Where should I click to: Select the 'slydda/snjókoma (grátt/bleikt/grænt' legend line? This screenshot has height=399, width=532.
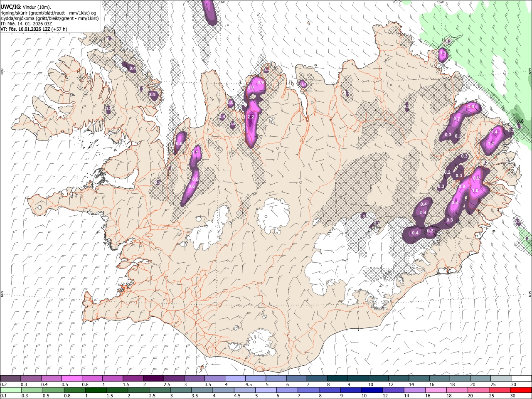click(x=49, y=18)
